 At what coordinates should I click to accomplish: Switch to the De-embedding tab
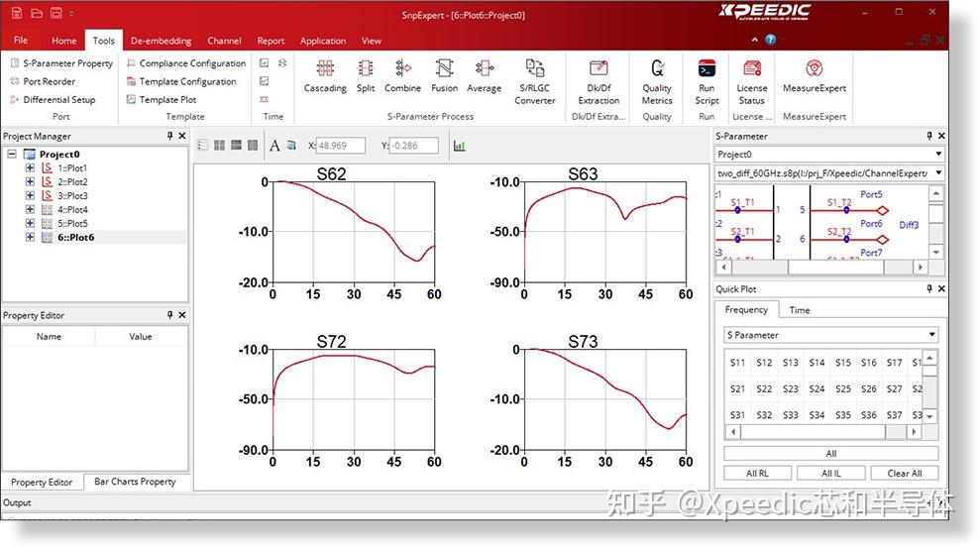[161, 41]
